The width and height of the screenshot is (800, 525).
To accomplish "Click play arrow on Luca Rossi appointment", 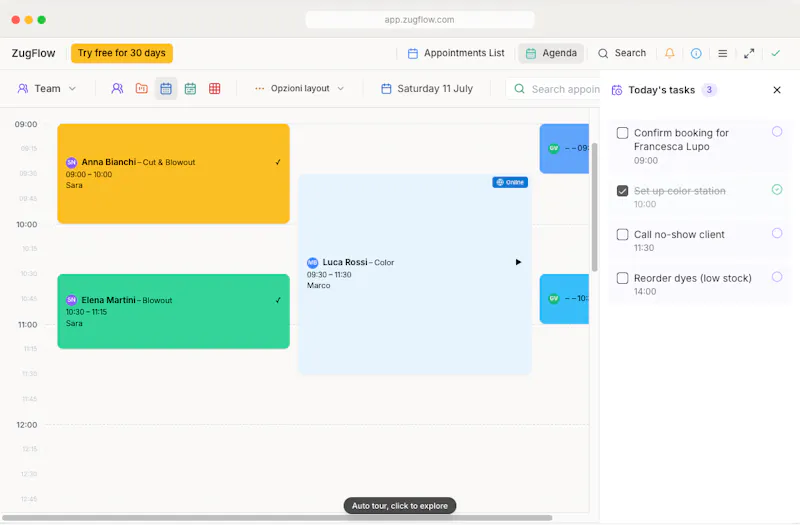I will [518, 262].
